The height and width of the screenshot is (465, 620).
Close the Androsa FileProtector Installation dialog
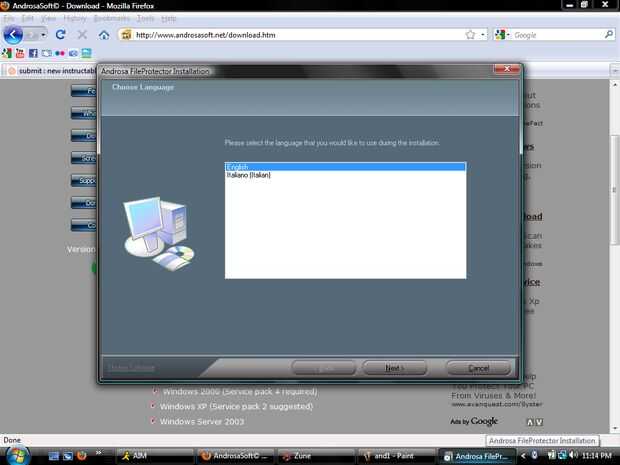(x=507, y=69)
